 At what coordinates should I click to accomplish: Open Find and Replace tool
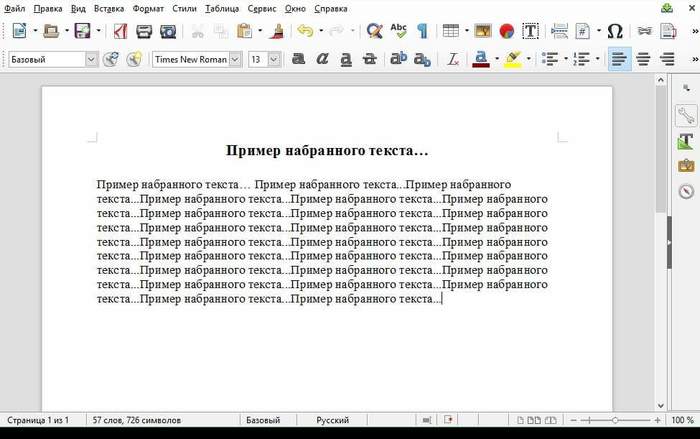point(374,32)
